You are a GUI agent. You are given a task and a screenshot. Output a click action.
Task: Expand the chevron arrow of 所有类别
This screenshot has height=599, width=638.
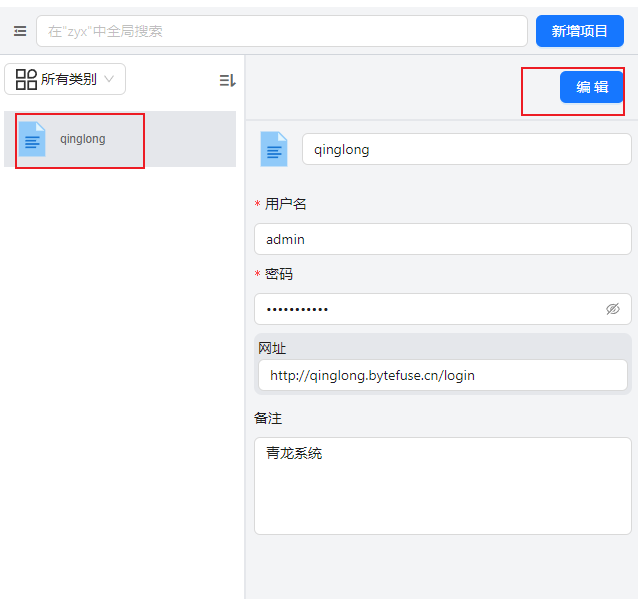[x=110, y=79]
